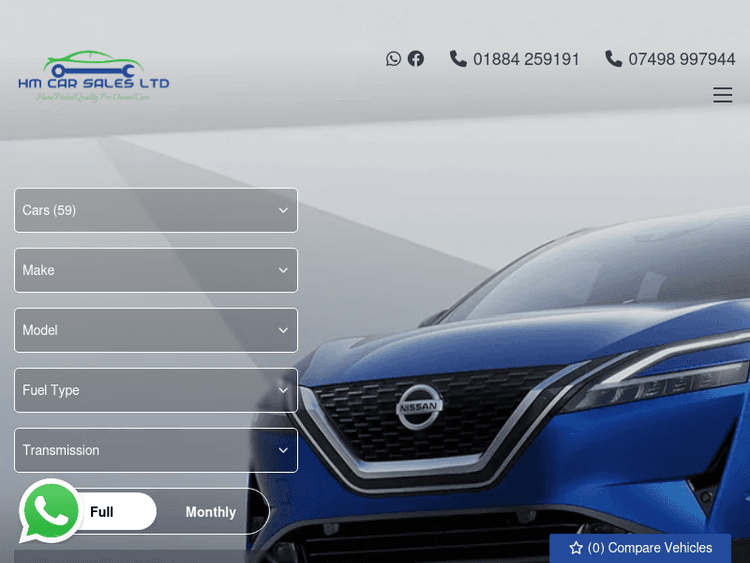Open the hamburger navigation menu
Image resolution: width=750 pixels, height=563 pixels.
pos(722,95)
